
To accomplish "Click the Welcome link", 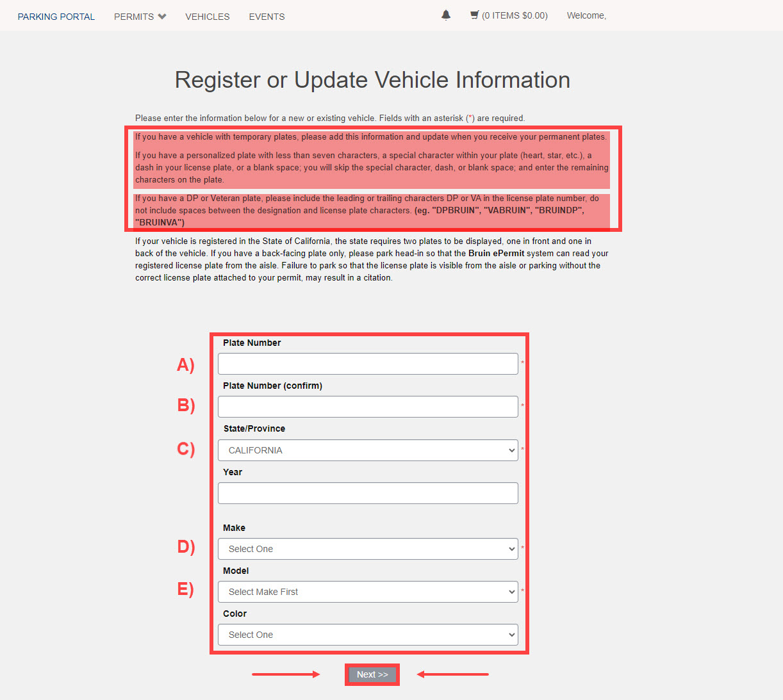I will point(585,15).
